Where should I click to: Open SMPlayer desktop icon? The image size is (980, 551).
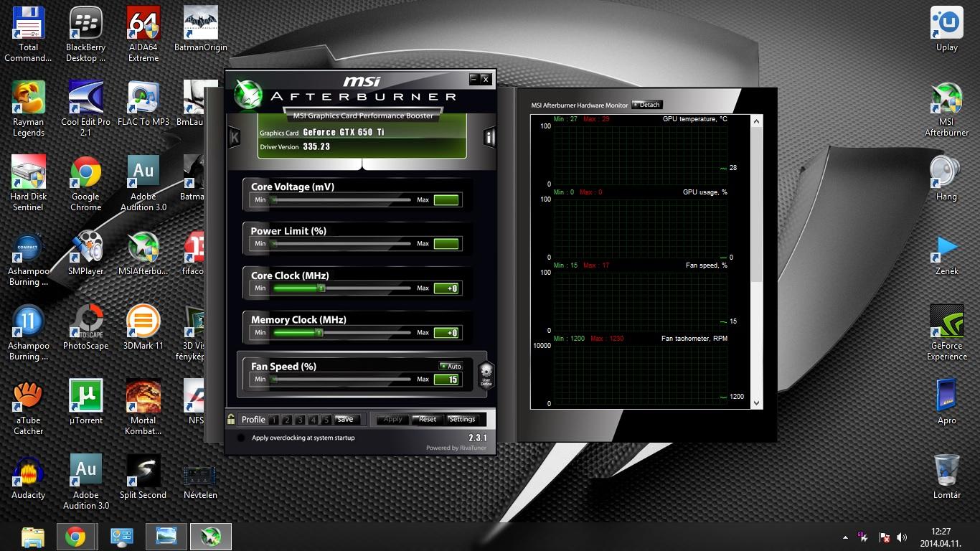point(85,253)
